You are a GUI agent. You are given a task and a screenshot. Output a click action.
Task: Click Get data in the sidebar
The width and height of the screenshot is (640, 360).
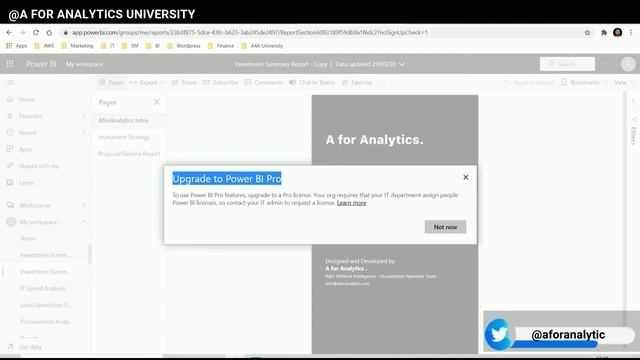pos(25,347)
